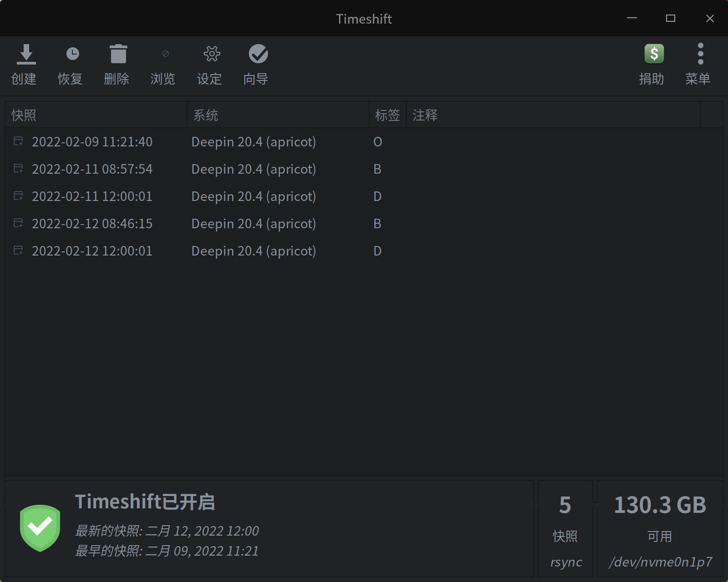Click the 捐助 (Donate) dollar icon

(654, 54)
